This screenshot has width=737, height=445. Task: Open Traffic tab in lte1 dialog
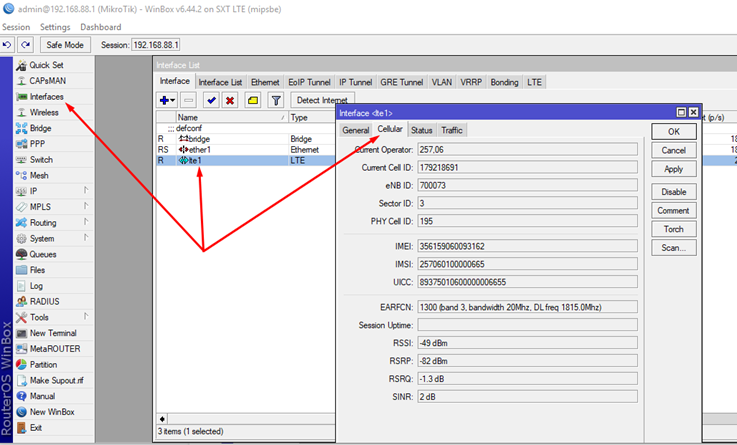452,130
